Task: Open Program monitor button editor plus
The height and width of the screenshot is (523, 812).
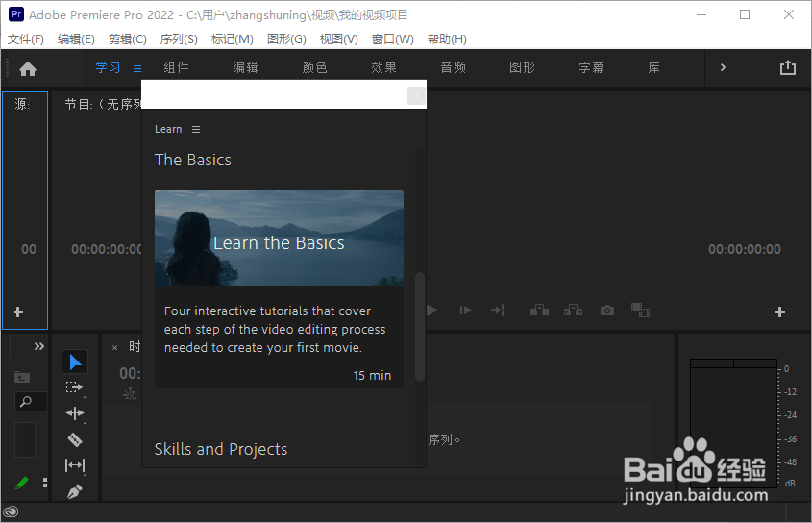Action: click(x=779, y=312)
